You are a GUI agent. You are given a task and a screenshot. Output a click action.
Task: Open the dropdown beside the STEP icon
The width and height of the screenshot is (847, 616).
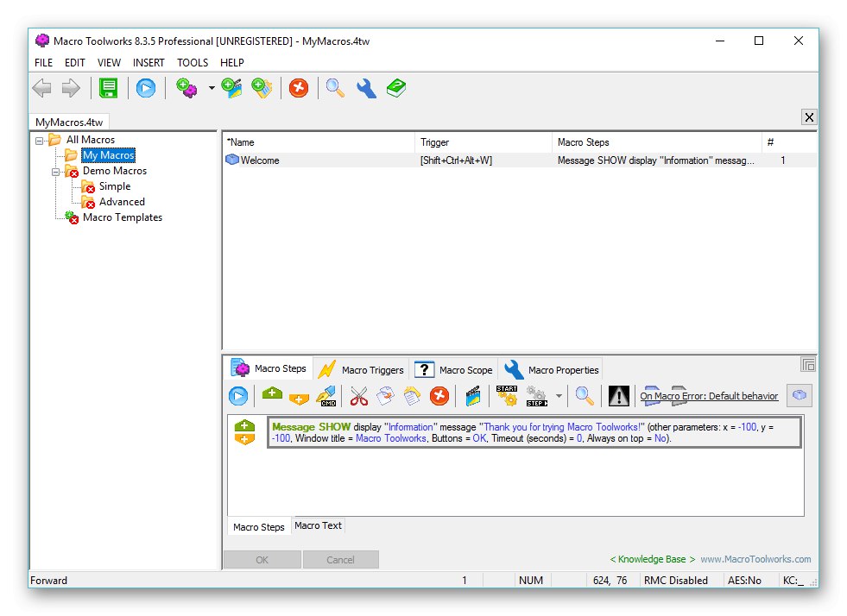click(x=559, y=396)
